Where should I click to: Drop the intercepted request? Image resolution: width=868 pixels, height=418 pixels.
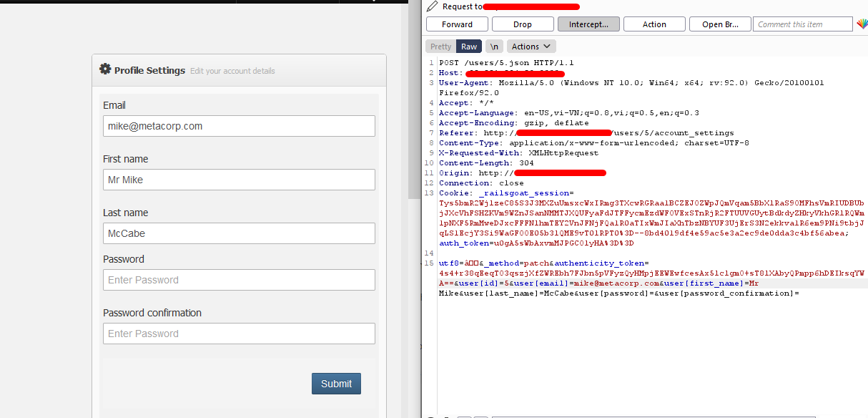[523, 24]
